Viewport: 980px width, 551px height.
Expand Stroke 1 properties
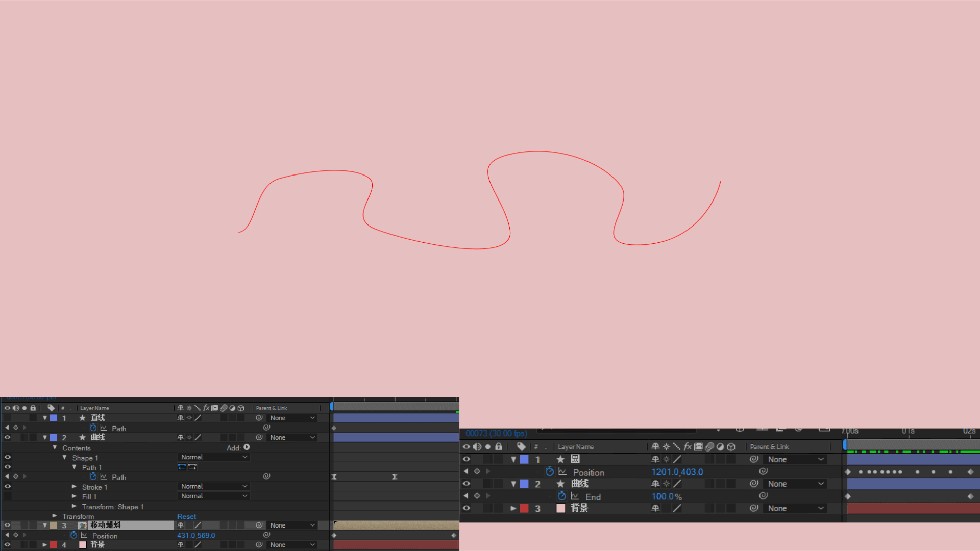pyautogui.click(x=74, y=487)
